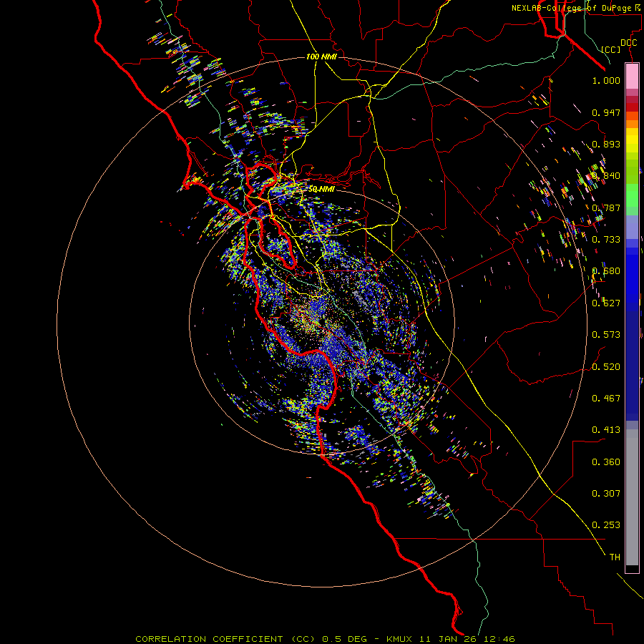This screenshot has width=644, height=644.
Task: Click the 0.787 scale value
Action: [x=606, y=208]
